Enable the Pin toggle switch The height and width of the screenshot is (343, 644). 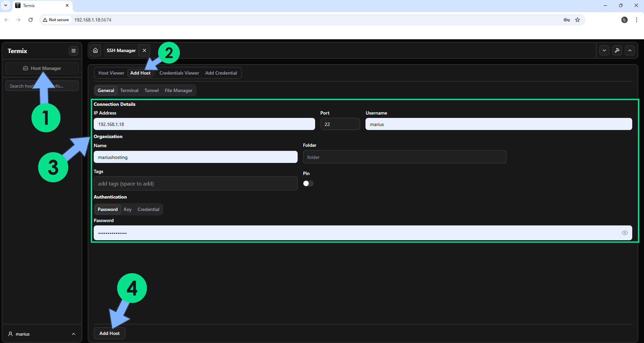(x=308, y=183)
